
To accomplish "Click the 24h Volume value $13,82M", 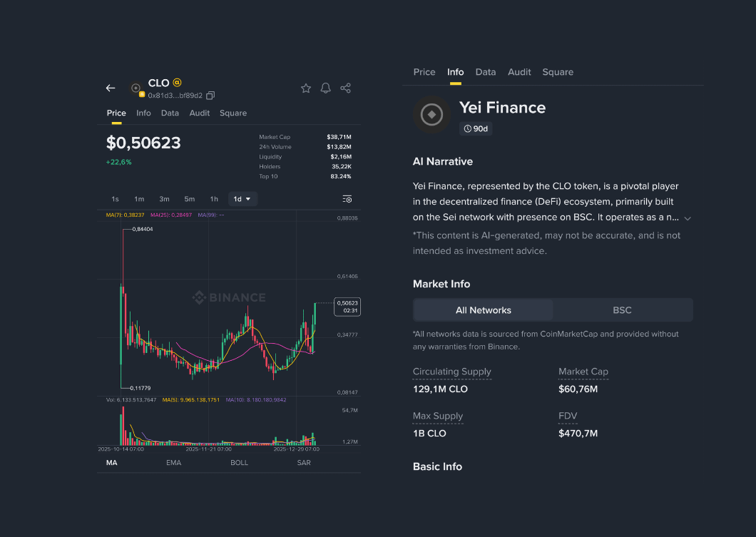I will (339, 146).
